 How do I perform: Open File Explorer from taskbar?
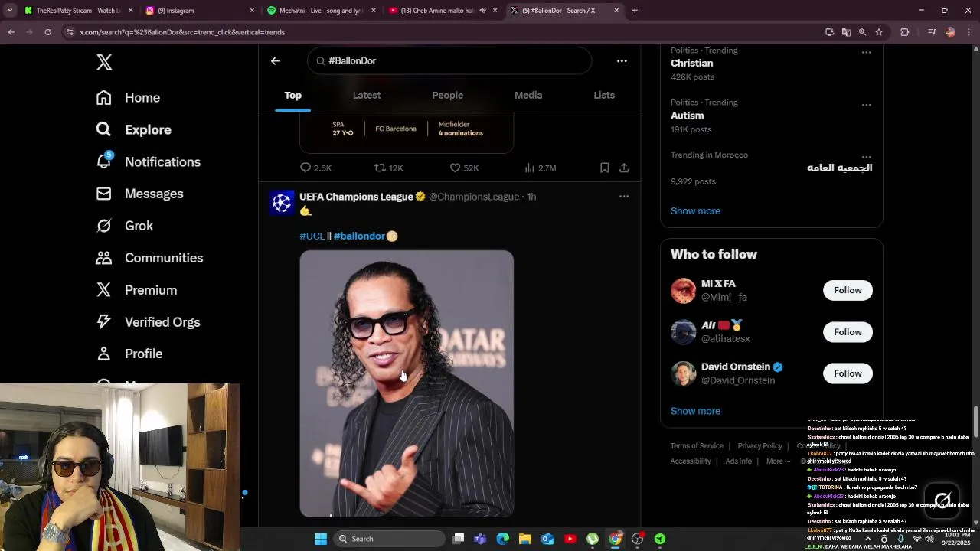(x=524, y=539)
